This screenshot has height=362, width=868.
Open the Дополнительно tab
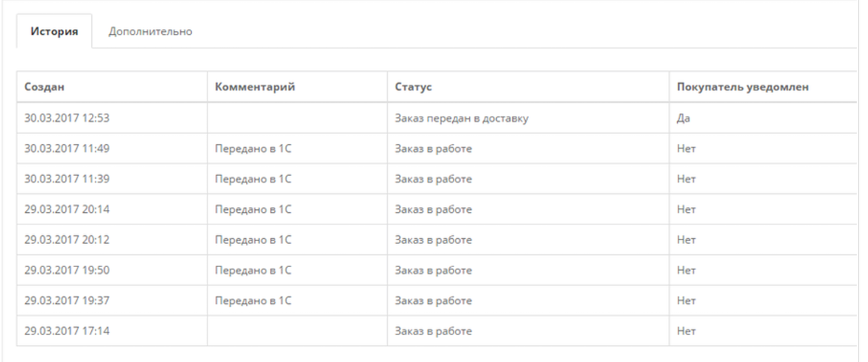[x=150, y=33]
